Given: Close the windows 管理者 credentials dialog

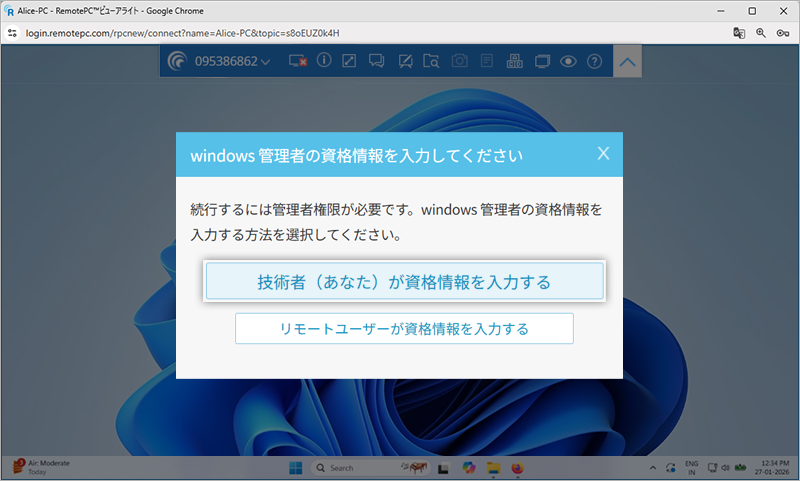Looking at the screenshot, I should pyautogui.click(x=603, y=154).
